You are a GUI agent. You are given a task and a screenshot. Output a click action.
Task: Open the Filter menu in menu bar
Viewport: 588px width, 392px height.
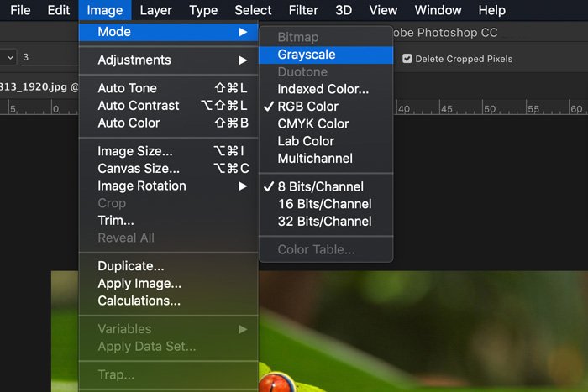tap(303, 10)
